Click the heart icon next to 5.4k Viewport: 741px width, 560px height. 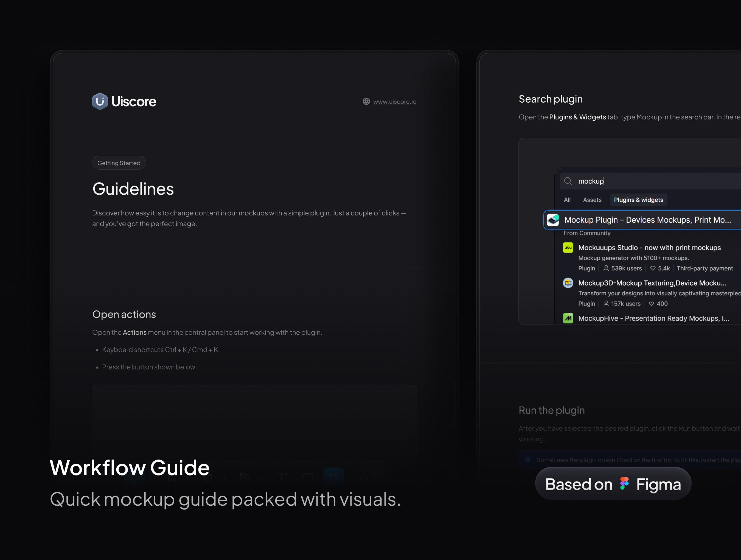pyautogui.click(x=653, y=268)
